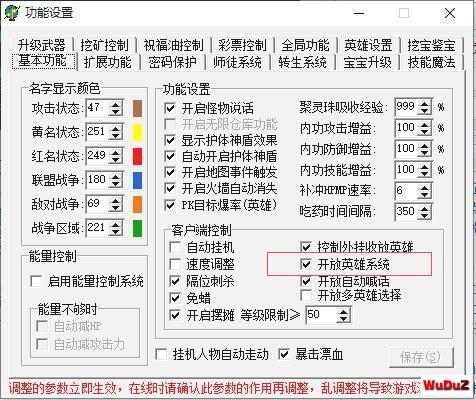The height and width of the screenshot is (400, 476).
Task: Uncheck 开放英雄系统 option
Action: tap(306, 265)
